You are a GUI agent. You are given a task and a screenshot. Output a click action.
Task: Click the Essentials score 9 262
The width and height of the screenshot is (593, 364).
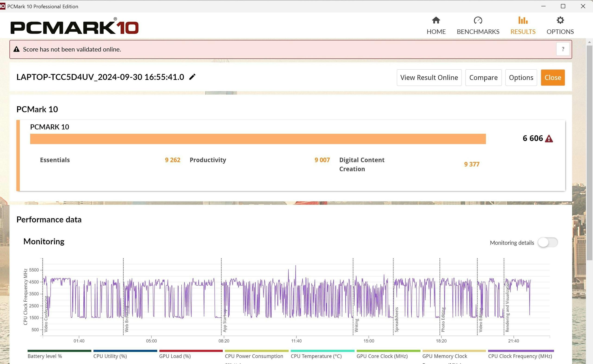[173, 160]
